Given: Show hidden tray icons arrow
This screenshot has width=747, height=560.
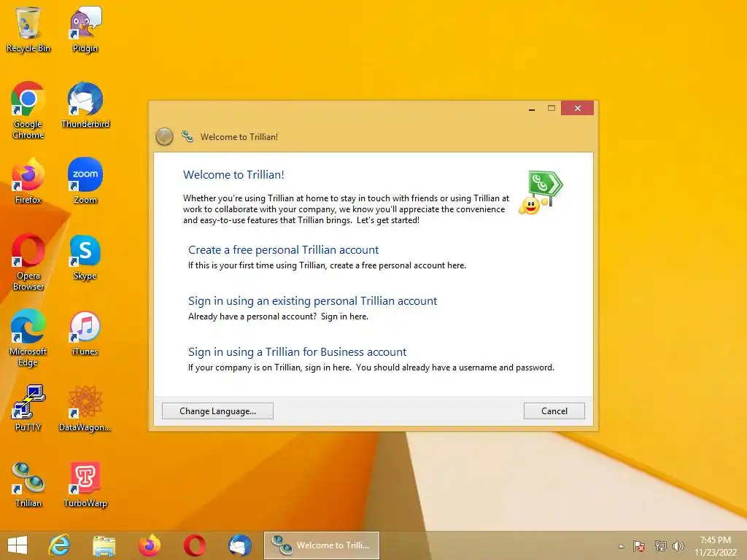Looking at the screenshot, I should click(621, 546).
